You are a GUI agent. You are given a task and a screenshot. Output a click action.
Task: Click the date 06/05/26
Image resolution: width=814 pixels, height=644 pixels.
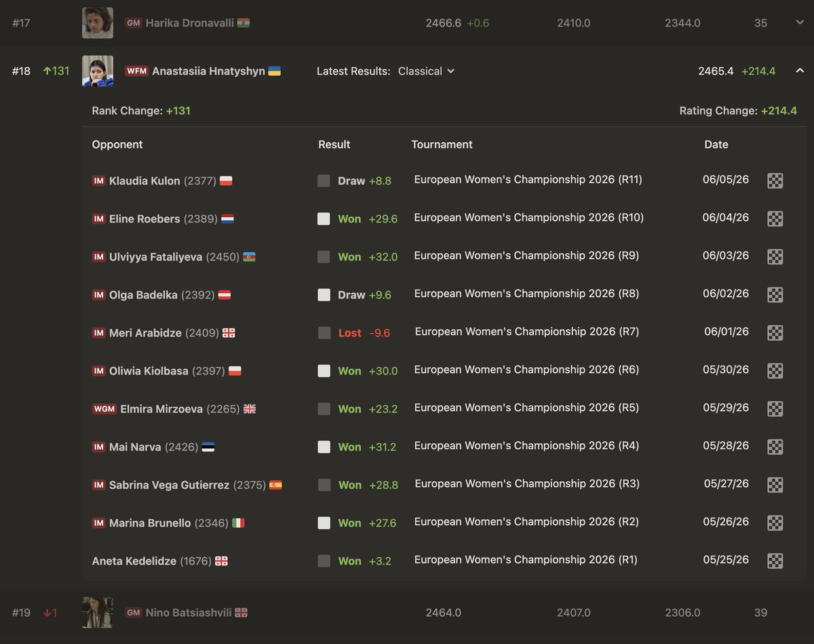point(726,180)
